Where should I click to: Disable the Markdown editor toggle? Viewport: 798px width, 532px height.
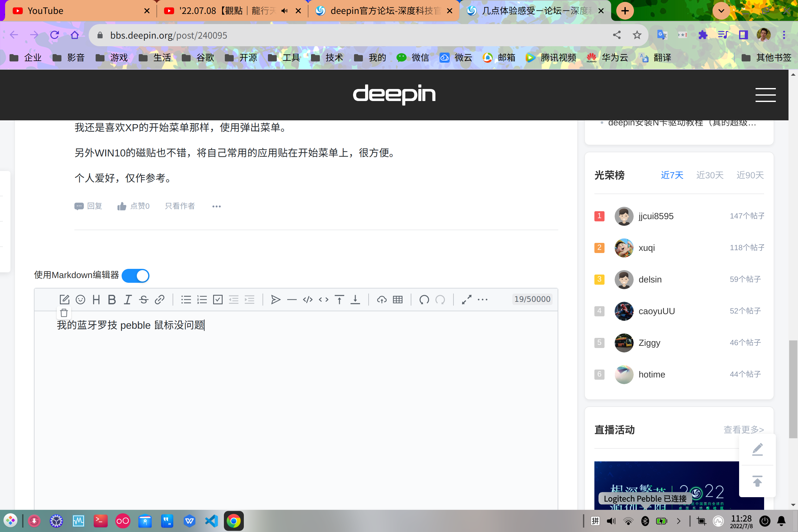(136, 276)
